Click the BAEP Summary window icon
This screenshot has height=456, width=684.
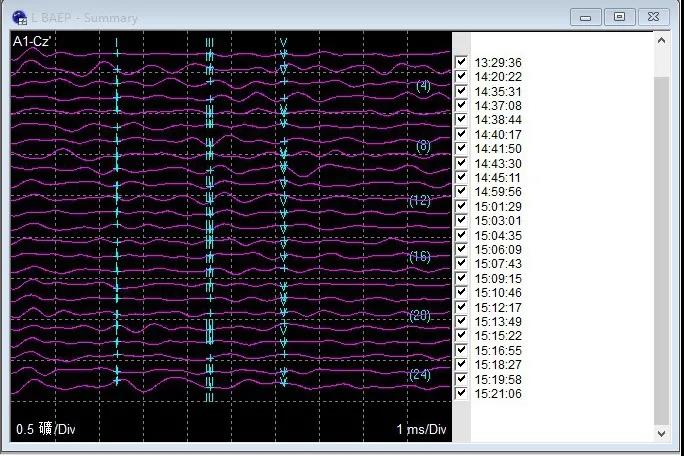click(19, 18)
